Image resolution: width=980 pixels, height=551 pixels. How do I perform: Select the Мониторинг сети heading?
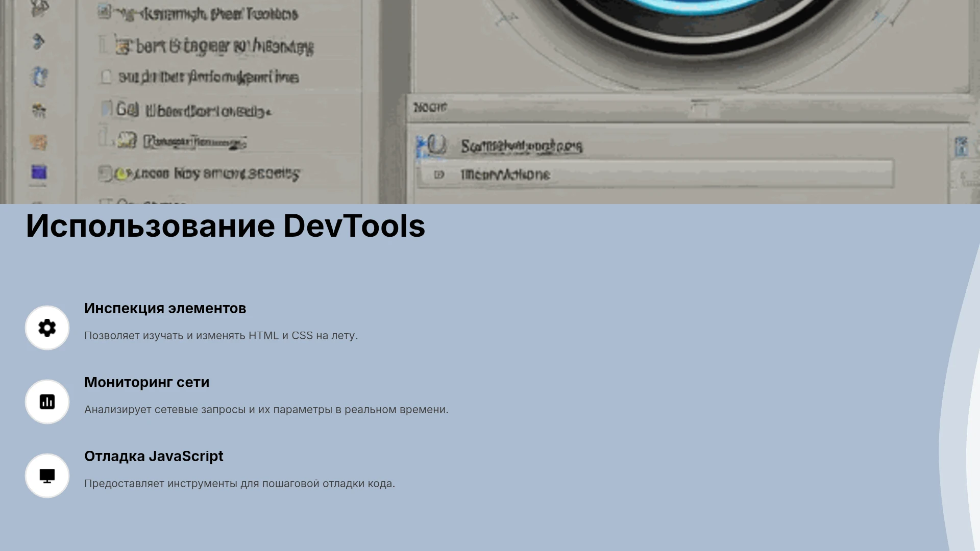[146, 383]
